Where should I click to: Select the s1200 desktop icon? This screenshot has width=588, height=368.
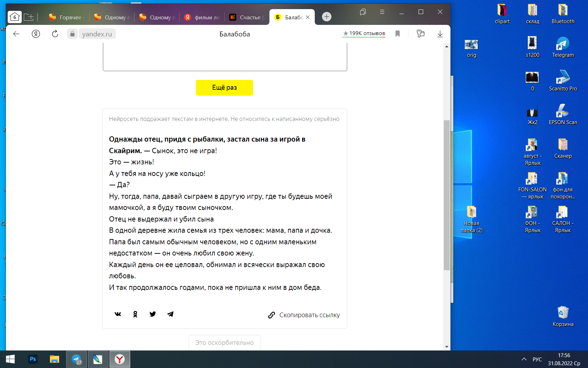pyautogui.click(x=533, y=48)
